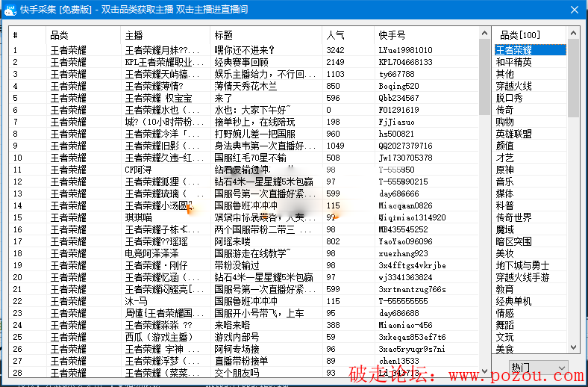Click title 国服红毛70星不输
588x387 pixels.
pyautogui.click(x=250, y=158)
